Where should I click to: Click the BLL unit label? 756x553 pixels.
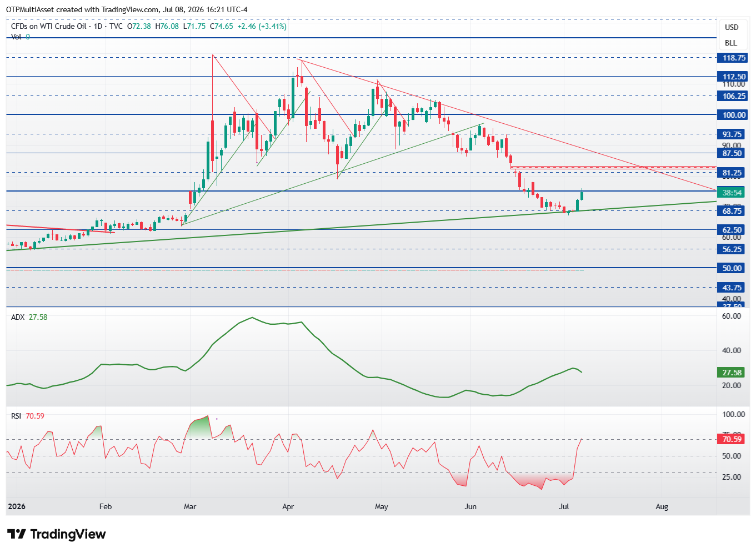731,43
